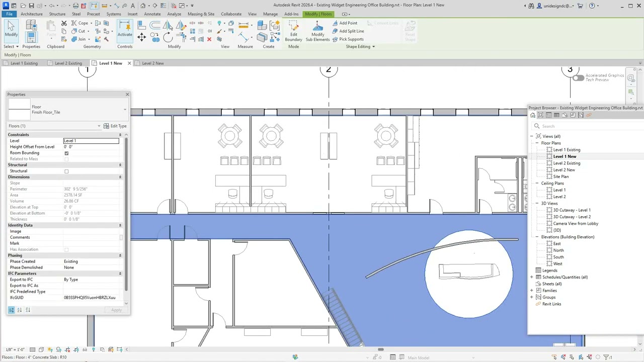Open the Print icon in Quick Access toolbar
The width and height of the screenshot is (644, 362).
click(x=75, y=6)
